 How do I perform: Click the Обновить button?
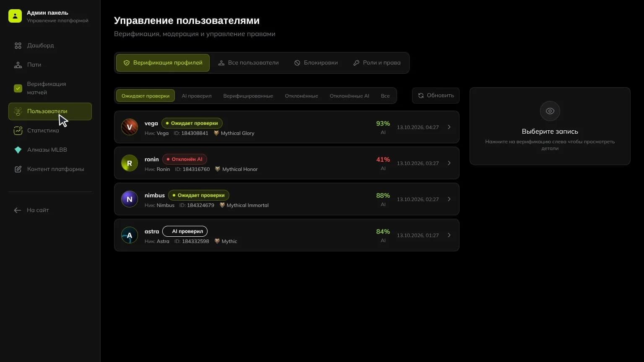point(436,96)
